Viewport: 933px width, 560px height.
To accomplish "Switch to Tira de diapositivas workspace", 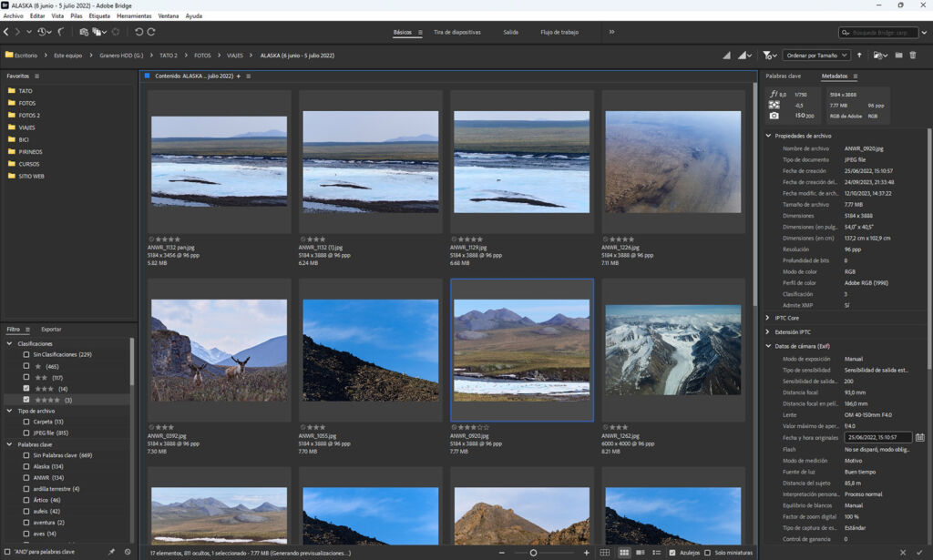I will click(457, 32).
